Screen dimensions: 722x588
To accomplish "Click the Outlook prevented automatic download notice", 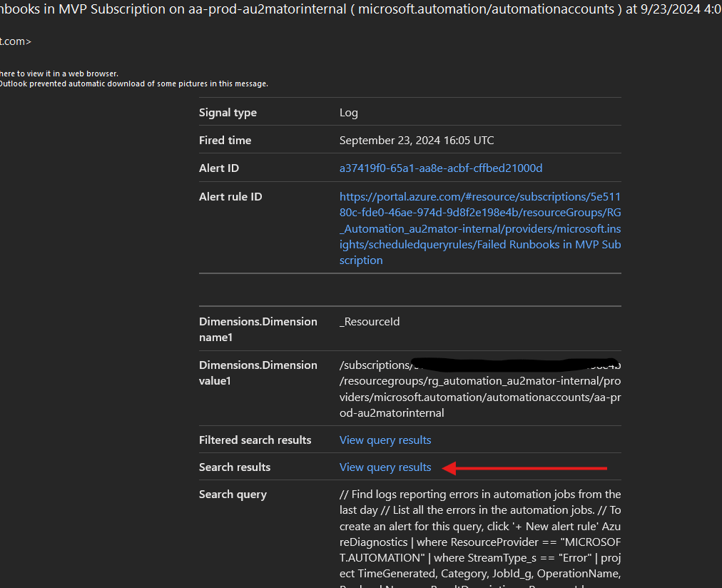I will (x=133, y=83).
